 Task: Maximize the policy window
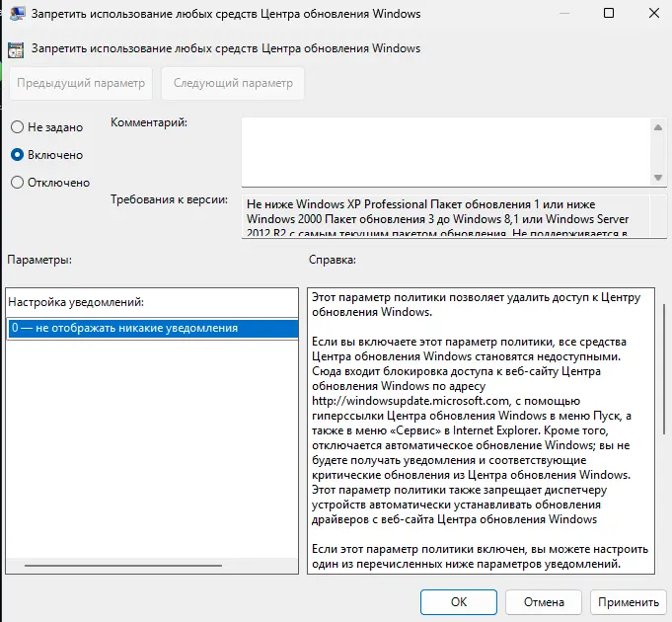point(609,13)
